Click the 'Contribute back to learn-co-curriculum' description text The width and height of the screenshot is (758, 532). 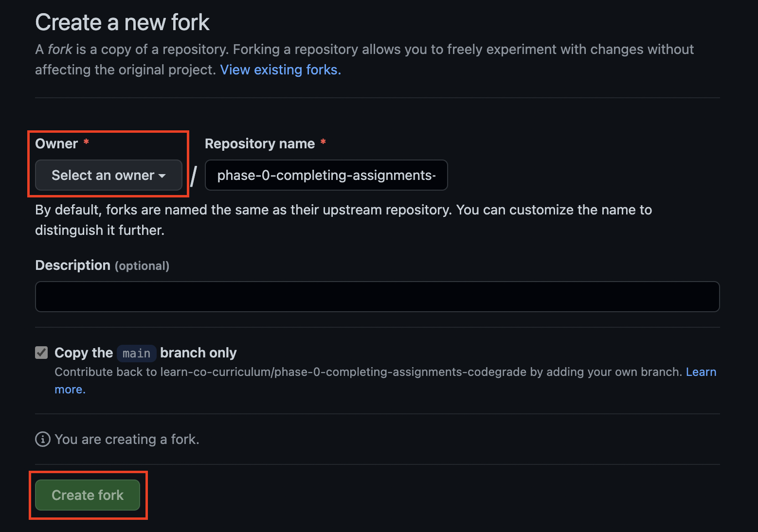point(368,372)
